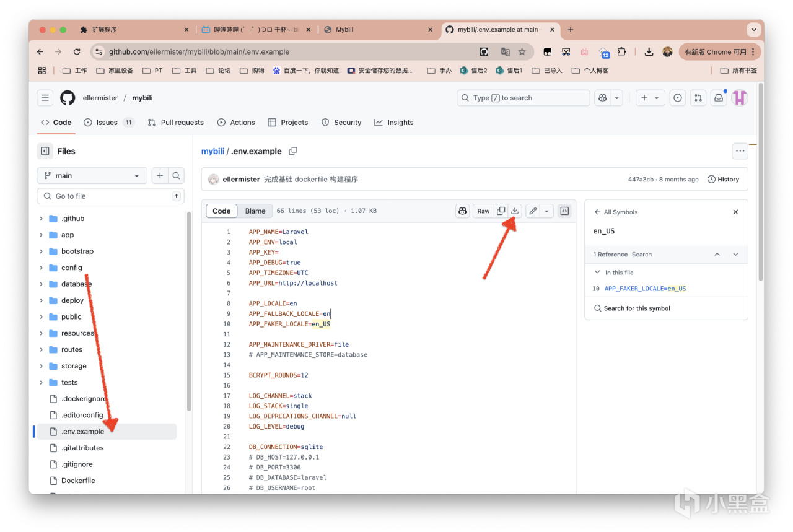Select the Code view segment beside Blame

tap(222, 211)
